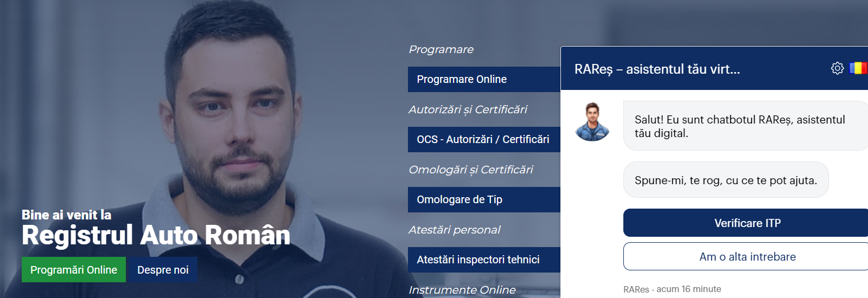Click the Instrumente Online section heading
The width and height of the screenshot is (868, 298).
462,290
